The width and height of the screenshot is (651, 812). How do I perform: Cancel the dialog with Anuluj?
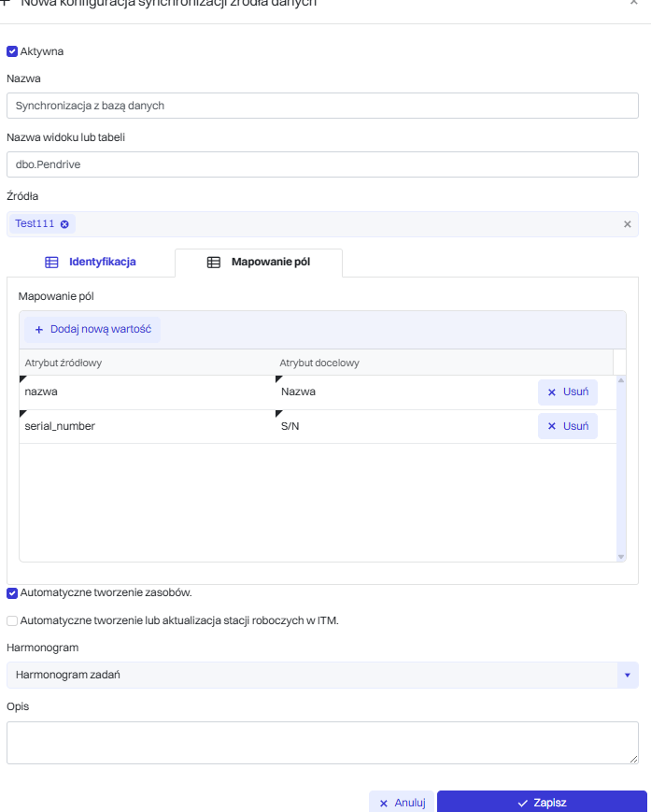click(402, 802)
